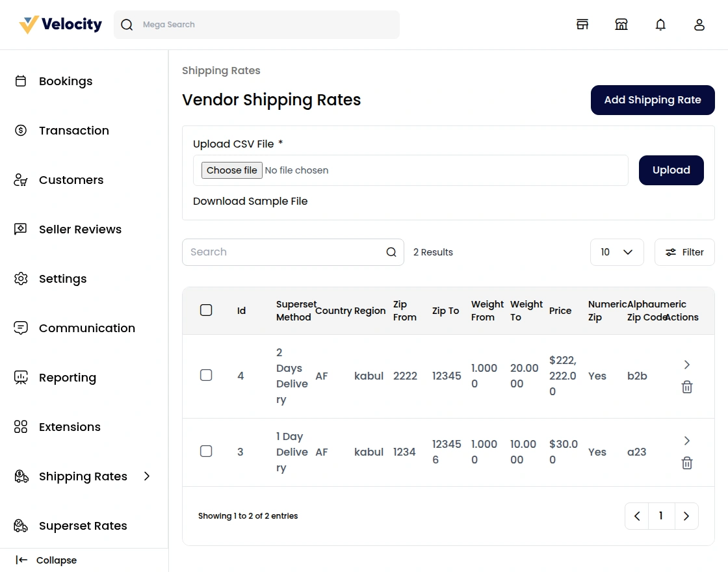The image size is (728, 572).
Task: Expand the Shipping Rates sidebar chevron
Action: coord(147,476)
